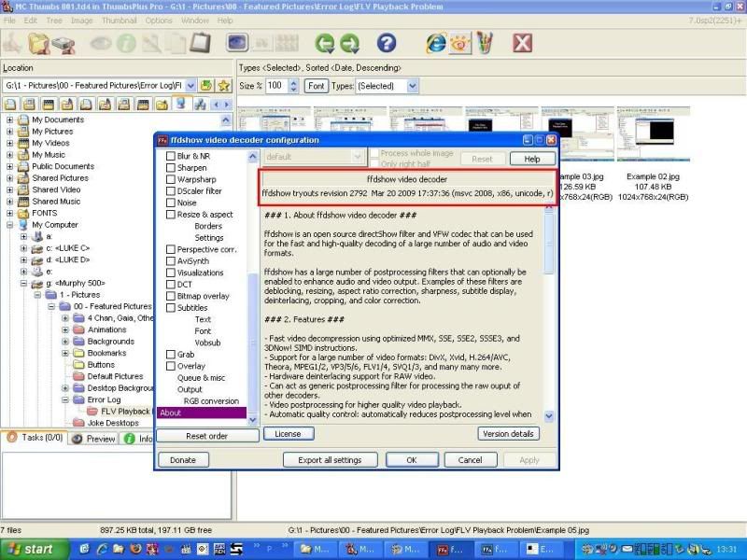Viewport: 747px width, 560px height.
Task: Enable the AviSynth checkbox
Action: 171,261
